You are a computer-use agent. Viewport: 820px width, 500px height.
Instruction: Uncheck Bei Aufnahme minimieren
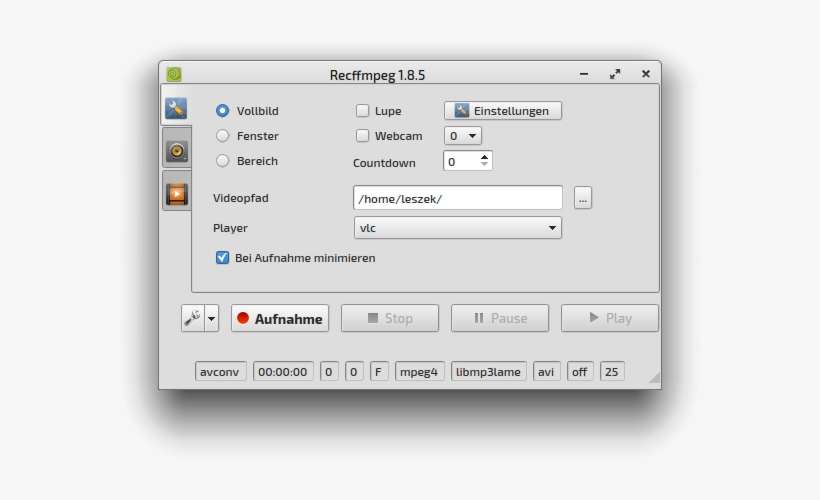(x=222, y=257)
